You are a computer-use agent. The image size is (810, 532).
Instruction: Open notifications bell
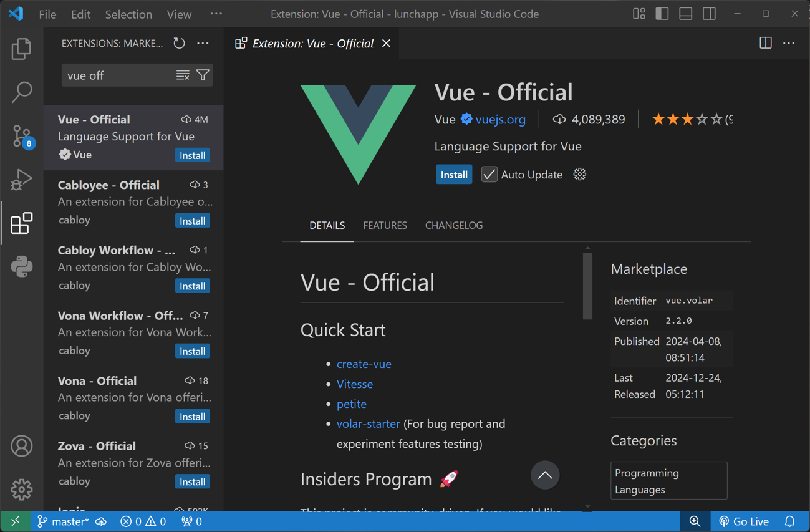pos(790,521)
